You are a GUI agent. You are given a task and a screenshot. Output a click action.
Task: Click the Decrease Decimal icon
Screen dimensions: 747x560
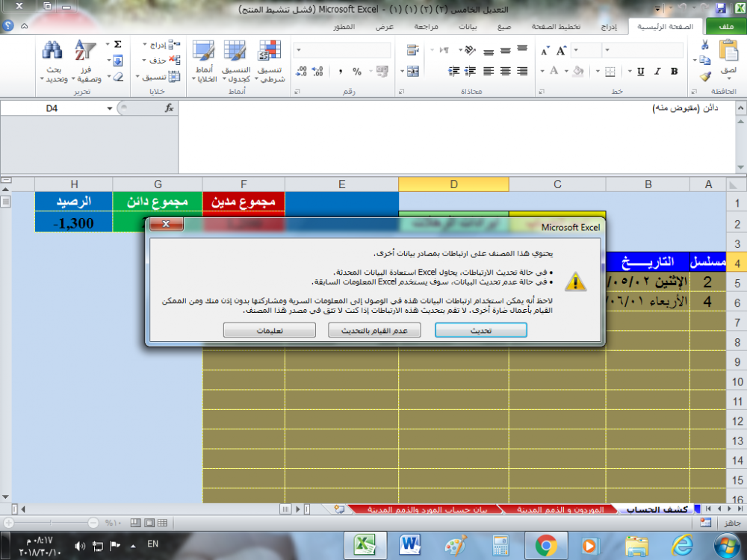coord(301,72)
